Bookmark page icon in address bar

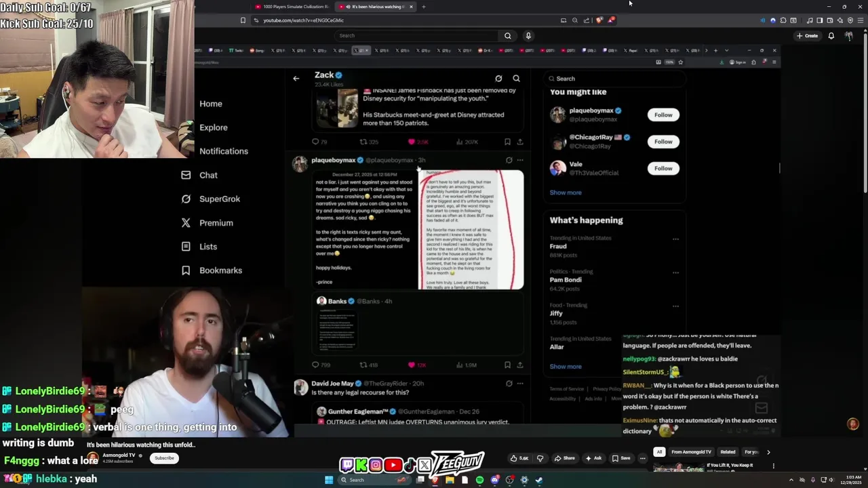pyautogui.click(x=243, y=20)
